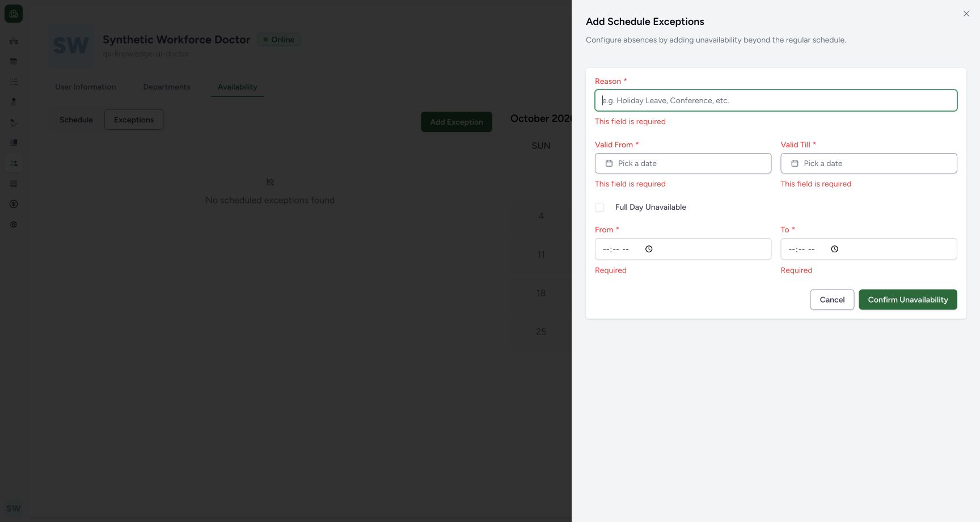The width and height of the screenshot is (980, 522).
Task: Select the Availability tab
Action: click(237, 87)
